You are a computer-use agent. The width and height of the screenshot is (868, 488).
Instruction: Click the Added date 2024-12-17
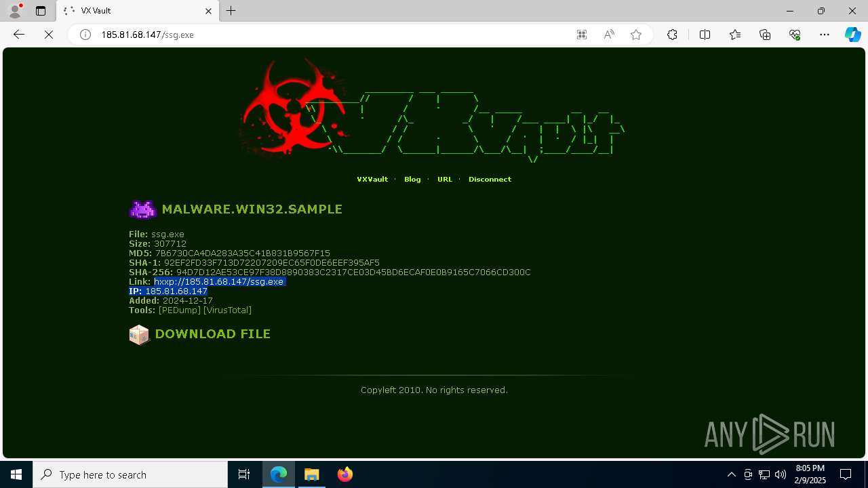[x=188, y=300]
